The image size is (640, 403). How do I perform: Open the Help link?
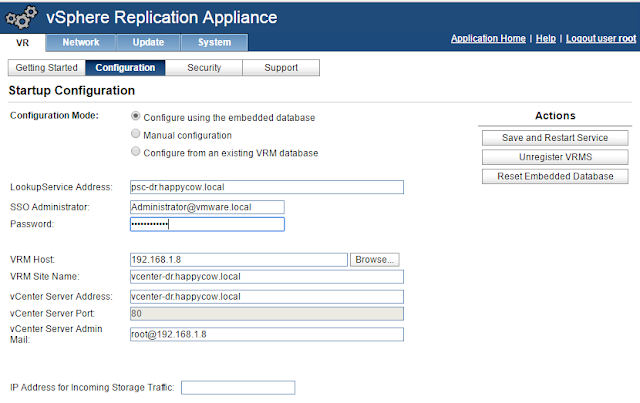coord(546,38)
